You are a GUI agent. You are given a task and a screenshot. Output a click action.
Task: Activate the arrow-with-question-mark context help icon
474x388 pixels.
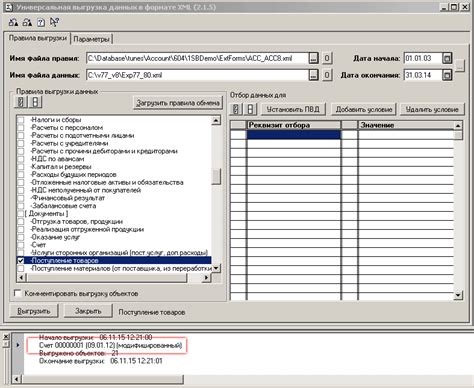coord(54,22)
